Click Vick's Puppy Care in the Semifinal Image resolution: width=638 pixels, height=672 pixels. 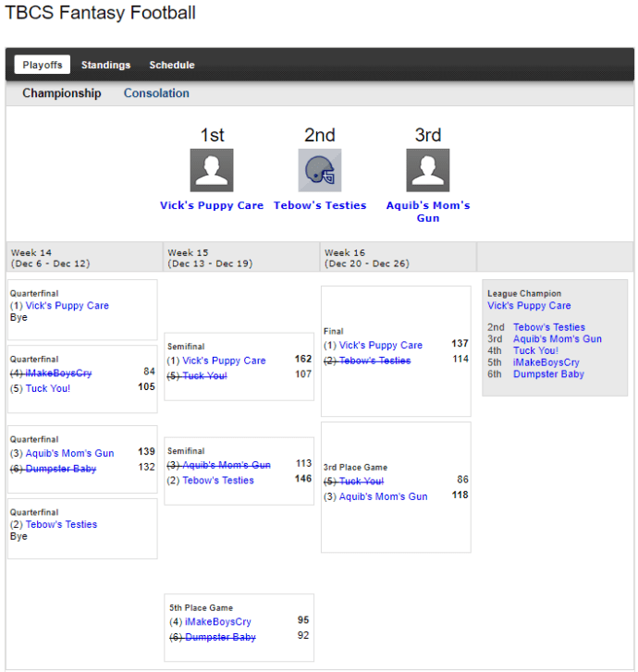[225, 360]
